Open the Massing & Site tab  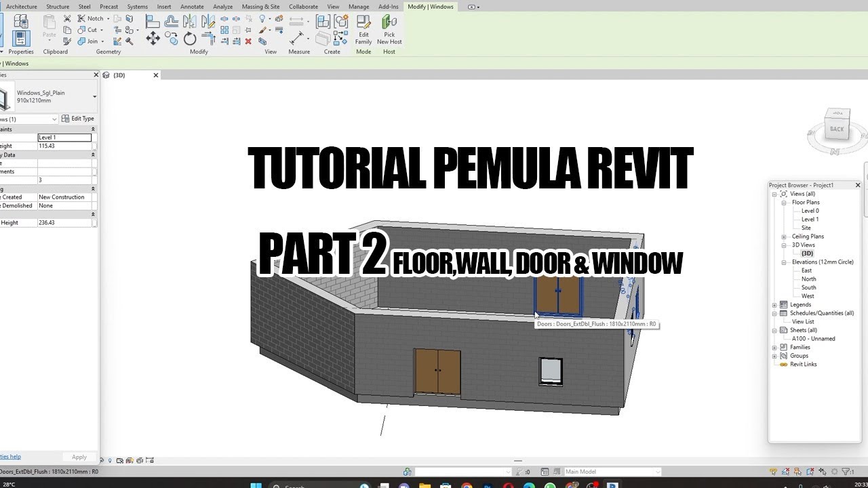coord(260,7)
